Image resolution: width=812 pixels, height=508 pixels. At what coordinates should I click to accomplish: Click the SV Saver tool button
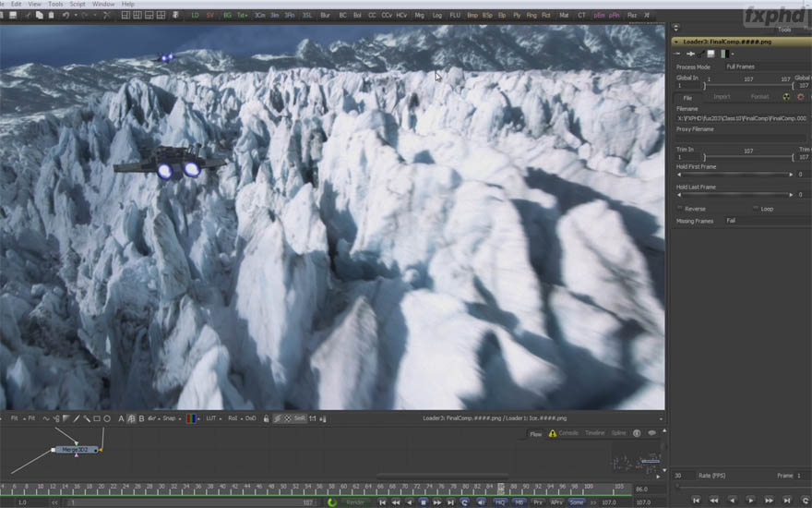click(210, 16)
